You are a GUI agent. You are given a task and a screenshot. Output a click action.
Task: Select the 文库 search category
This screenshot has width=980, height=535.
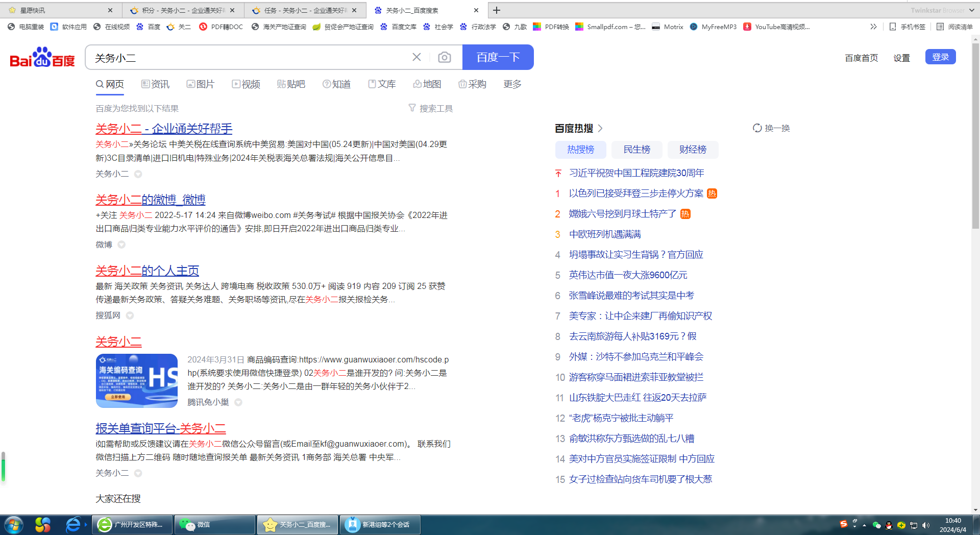click(x=382, y=84)
